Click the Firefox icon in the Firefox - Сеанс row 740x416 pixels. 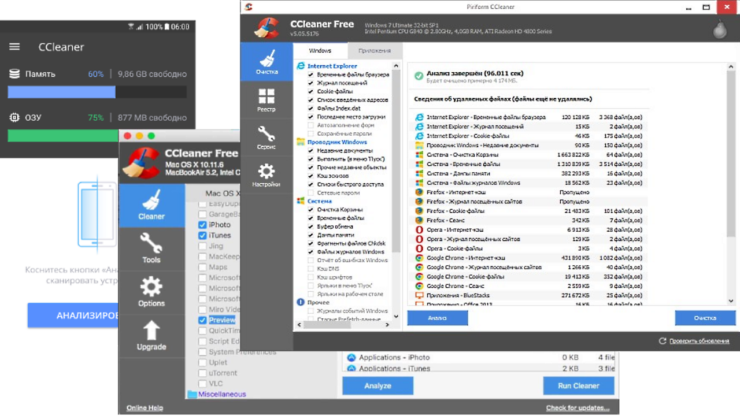pyautogui.click(x=419, y=220)
